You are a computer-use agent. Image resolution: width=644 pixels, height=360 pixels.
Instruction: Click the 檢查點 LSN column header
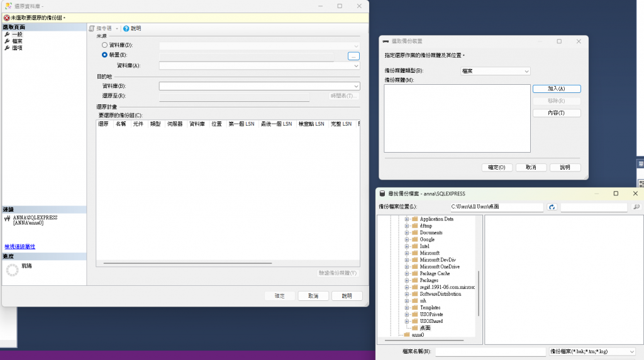click(311, 124)
